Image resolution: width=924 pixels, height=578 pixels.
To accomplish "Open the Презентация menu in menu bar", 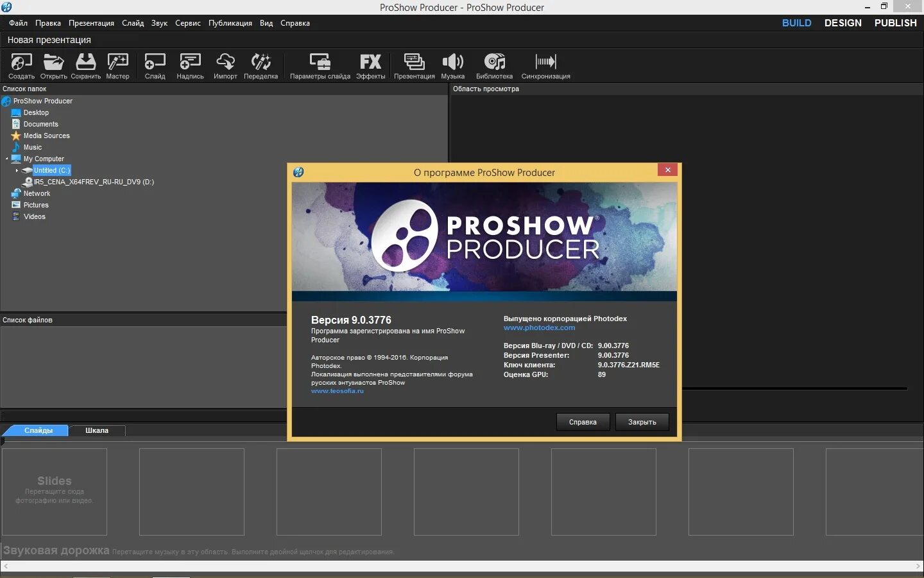I will coord(91,23).
